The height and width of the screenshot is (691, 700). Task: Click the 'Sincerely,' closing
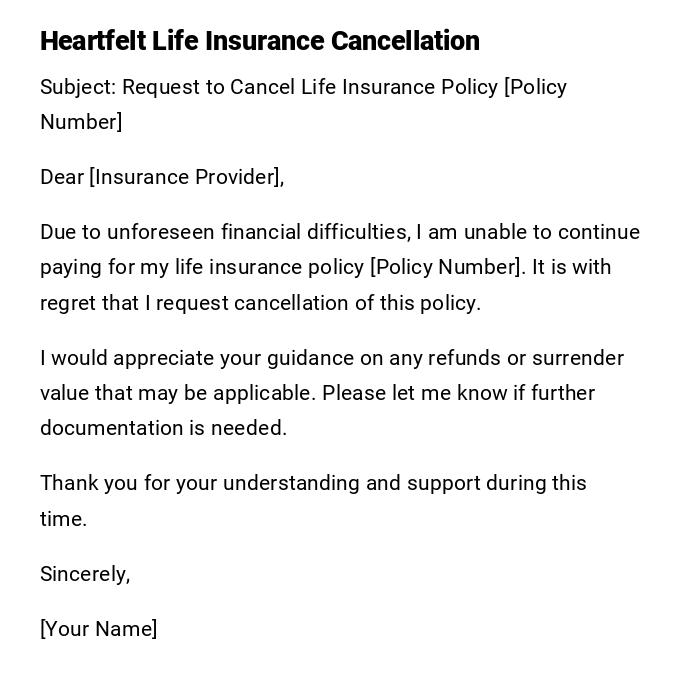click(85, 574)
